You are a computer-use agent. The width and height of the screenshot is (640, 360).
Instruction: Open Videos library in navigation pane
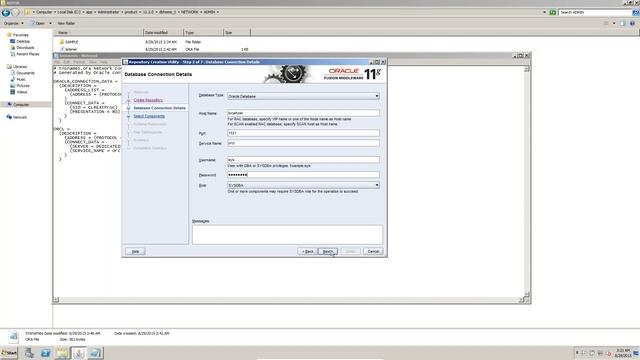22,92
